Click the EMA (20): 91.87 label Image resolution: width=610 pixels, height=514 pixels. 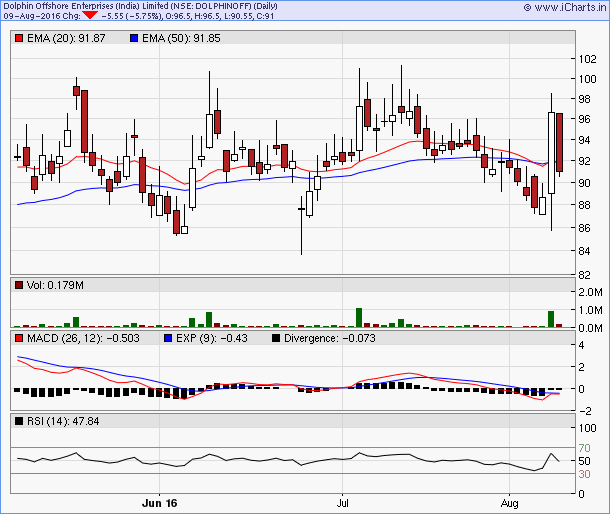click(66, 38)
